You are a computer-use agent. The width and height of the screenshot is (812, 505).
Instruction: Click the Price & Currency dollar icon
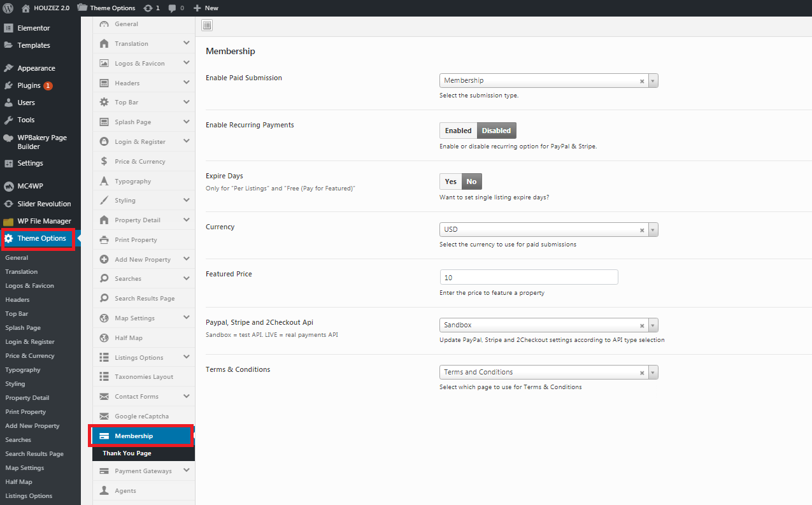(x=104, y=161)
